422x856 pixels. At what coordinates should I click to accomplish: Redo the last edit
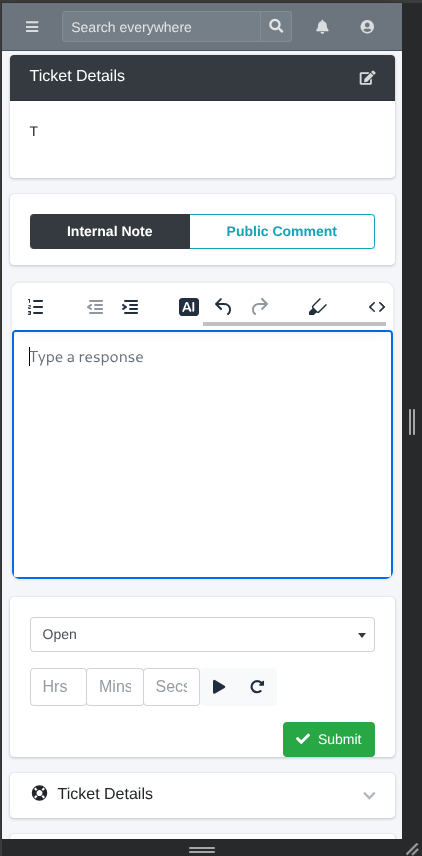[260, 307]
